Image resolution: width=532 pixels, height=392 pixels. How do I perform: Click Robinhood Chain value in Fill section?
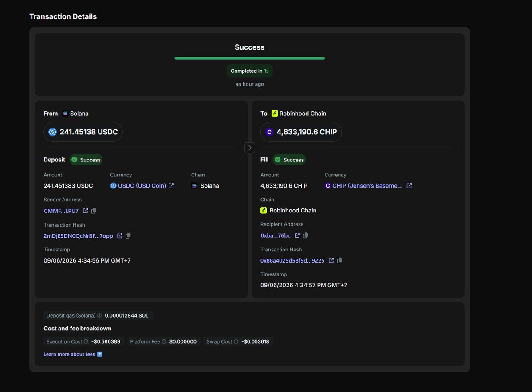pyautogui.click(x=288, y=210)
